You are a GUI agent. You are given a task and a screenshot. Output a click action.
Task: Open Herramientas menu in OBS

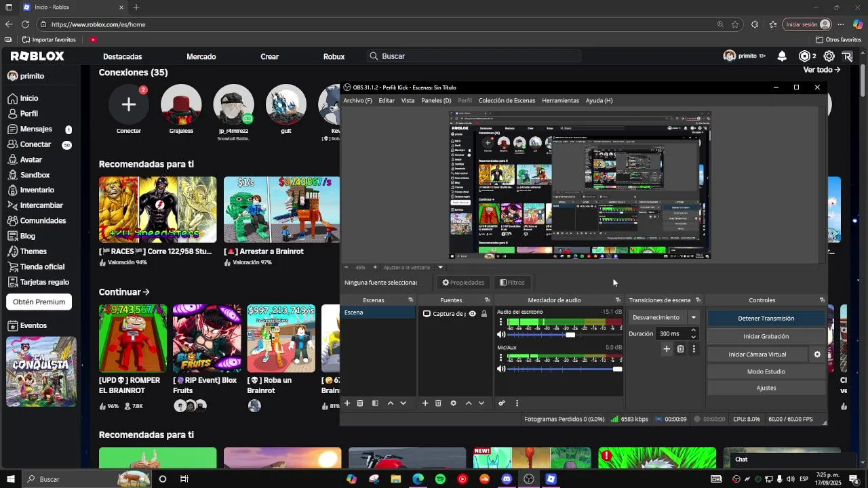560,100
